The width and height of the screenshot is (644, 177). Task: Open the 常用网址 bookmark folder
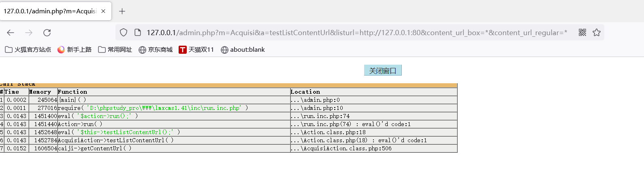[x=115, y=50]
